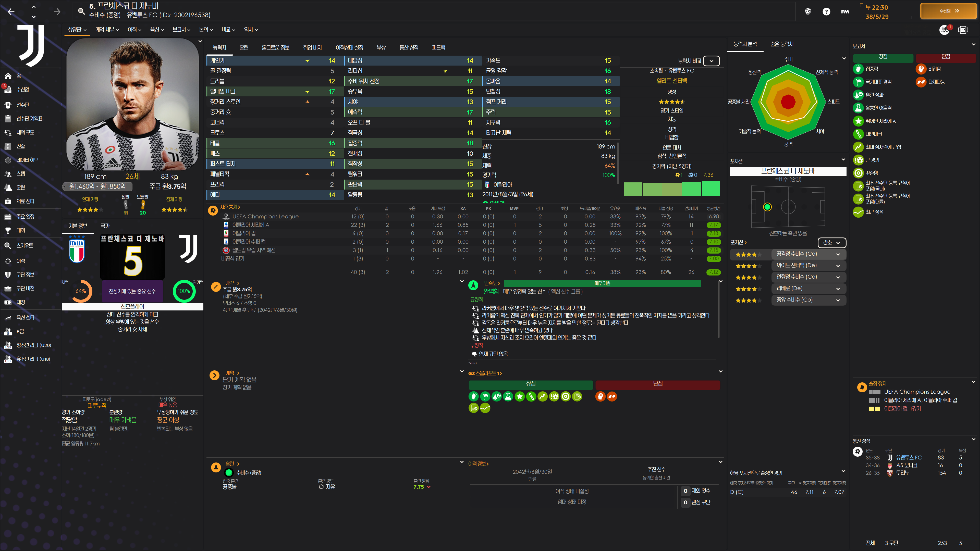Switch to the 숨은 능력치 tab
980x551 pixels.
pos(782,44)
